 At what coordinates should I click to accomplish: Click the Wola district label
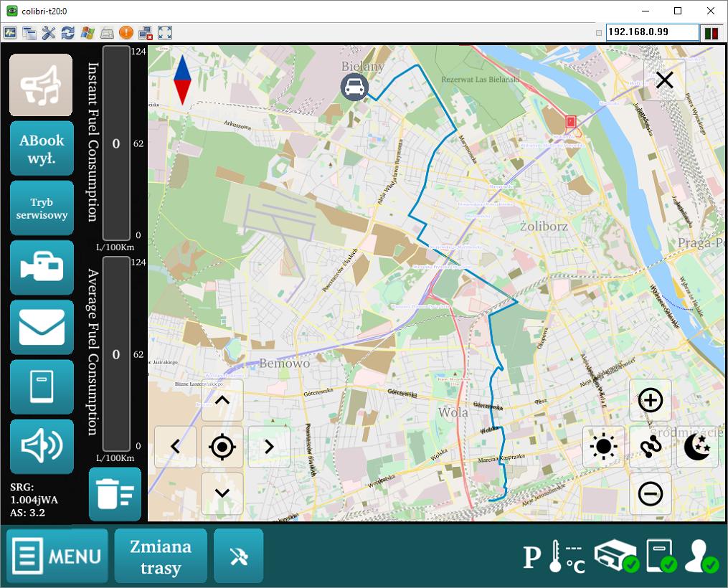point(453,412)
